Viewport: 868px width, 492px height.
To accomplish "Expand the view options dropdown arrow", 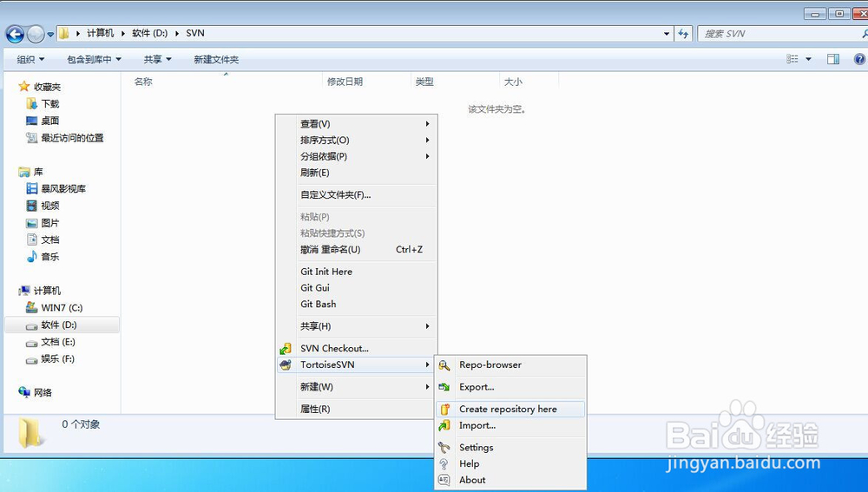I will tap(808, 59).
